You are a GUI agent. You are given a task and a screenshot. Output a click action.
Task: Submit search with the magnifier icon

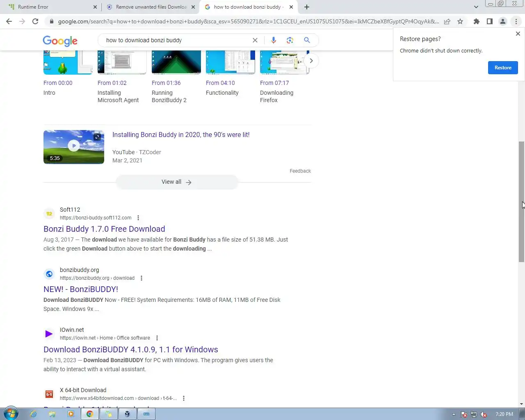click(307, 40)
